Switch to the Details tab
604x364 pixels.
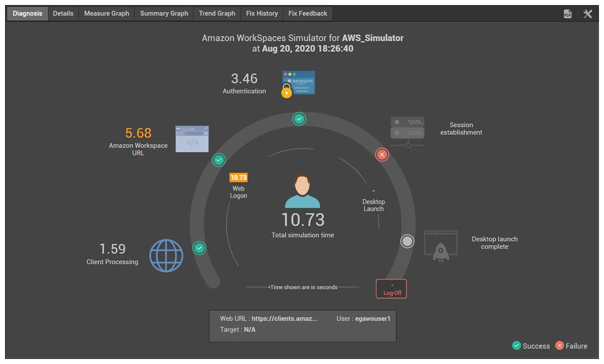coord(63,14)
